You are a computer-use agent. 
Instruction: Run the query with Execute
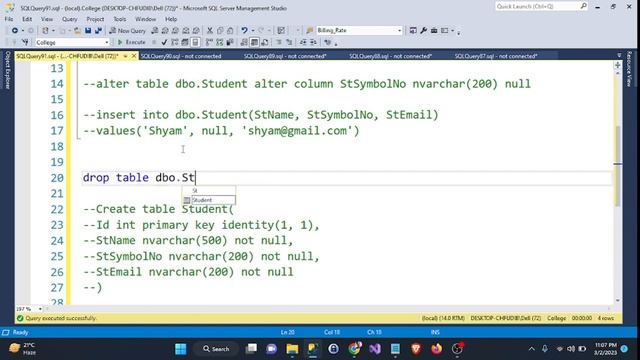pyautogui.click(x=131, y=42)
